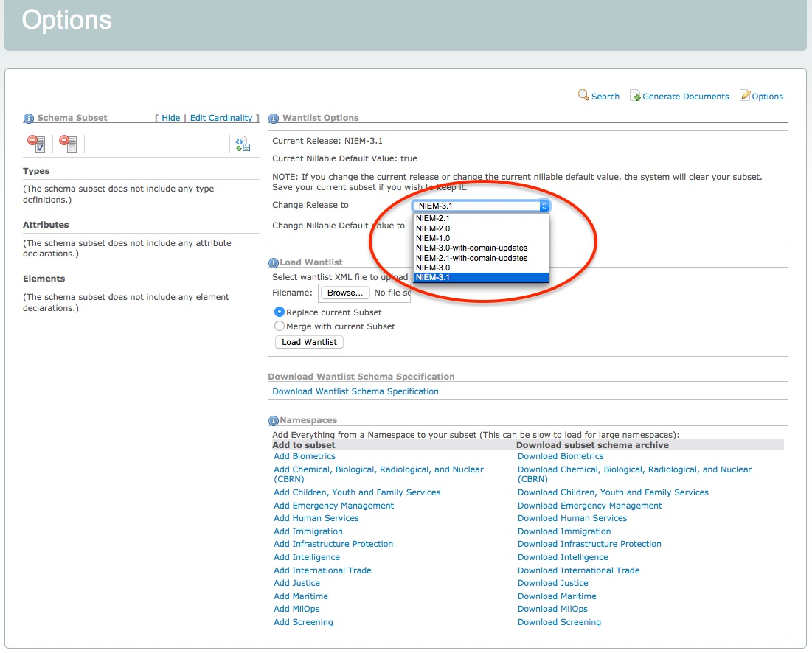Screen dimensions: 812x653
Task: Select the Merge with current Subset option
Action: 280,326
